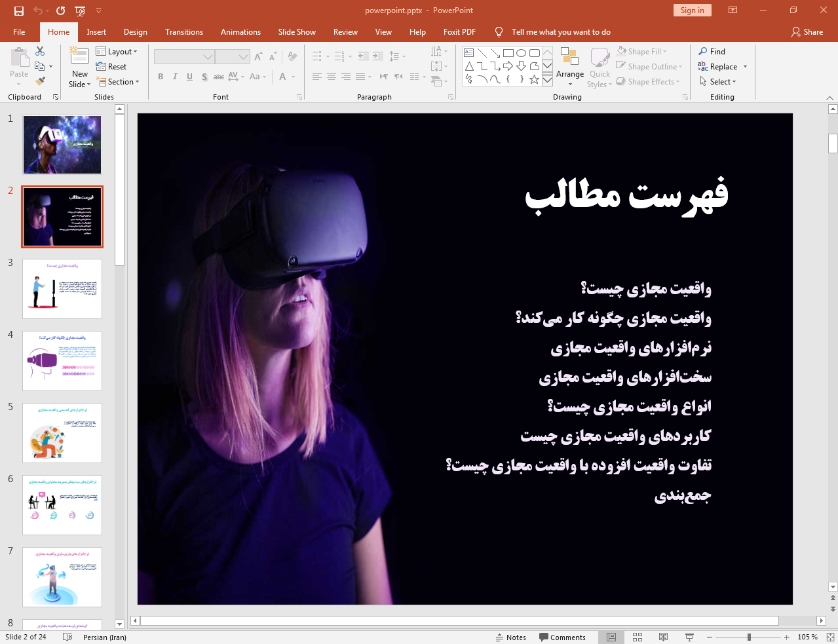Open Layout dropdown
838x644 pixels.
click(117, 52)
